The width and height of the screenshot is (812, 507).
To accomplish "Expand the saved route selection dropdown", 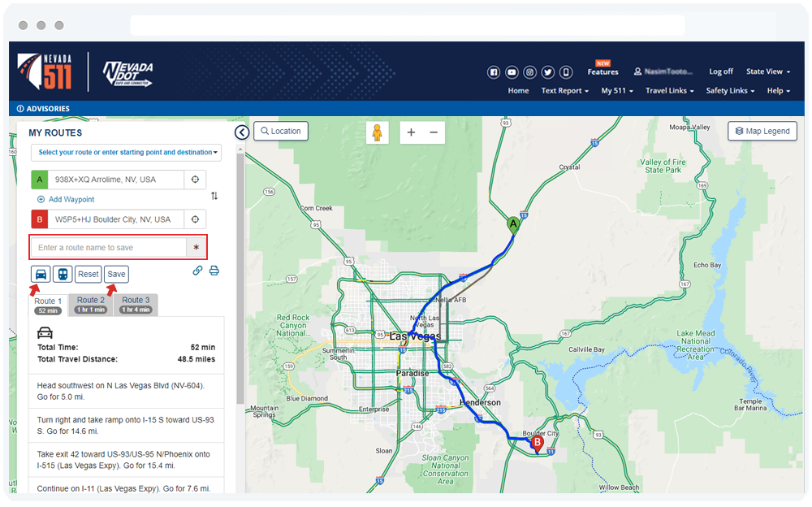I will click(126, 153).
